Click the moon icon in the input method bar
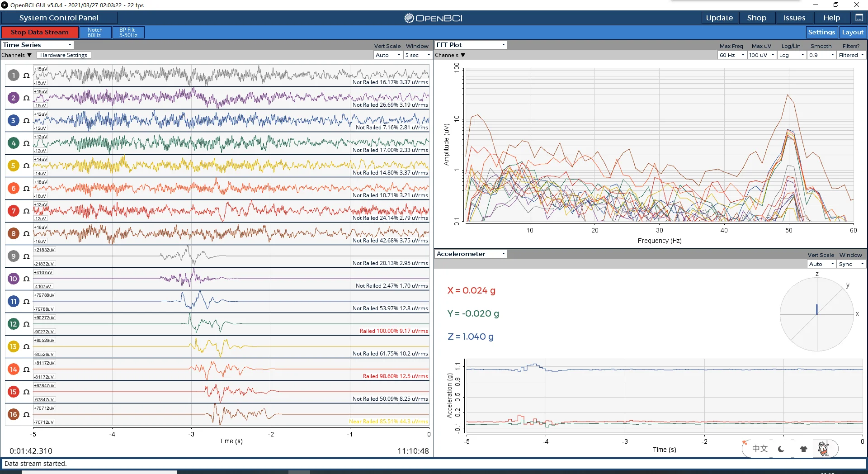 (x=781, y=449)
